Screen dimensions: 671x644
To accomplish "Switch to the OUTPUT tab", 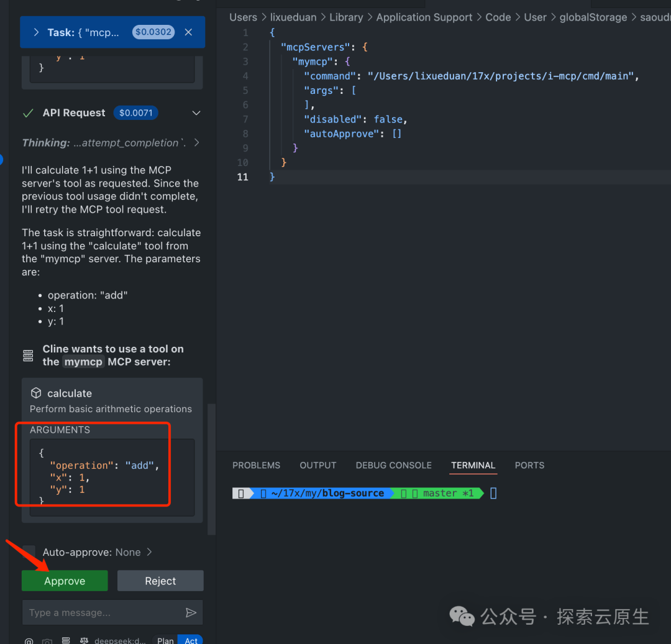I will [317, 465].
